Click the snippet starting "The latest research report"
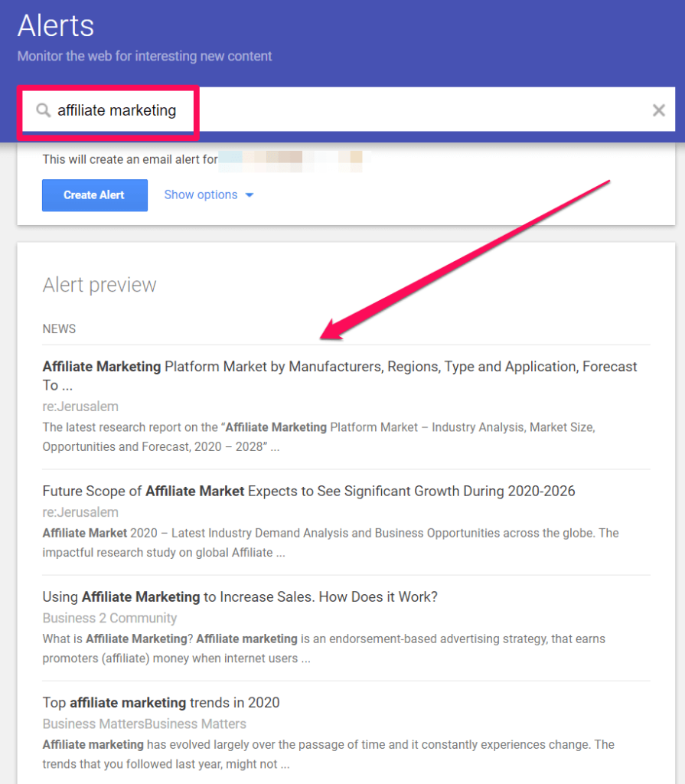The width and height of the screenshot is (685, 784). point(318,436)
